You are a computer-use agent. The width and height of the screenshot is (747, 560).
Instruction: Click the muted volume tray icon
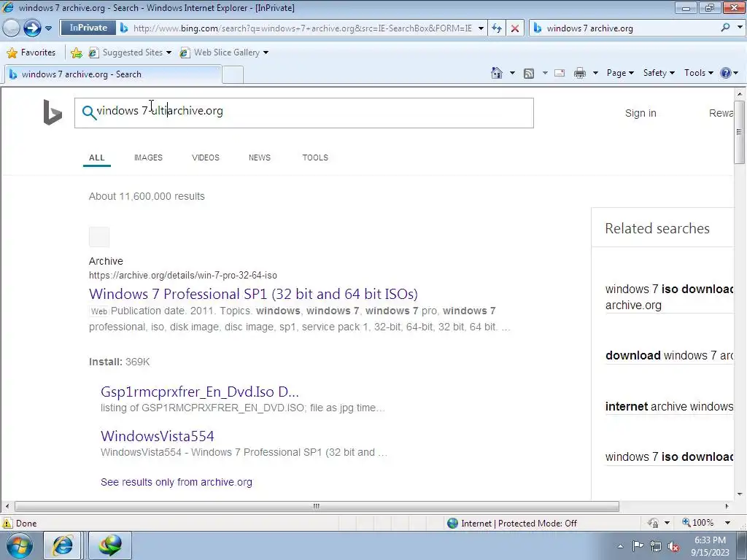click(x=673, y=547)
